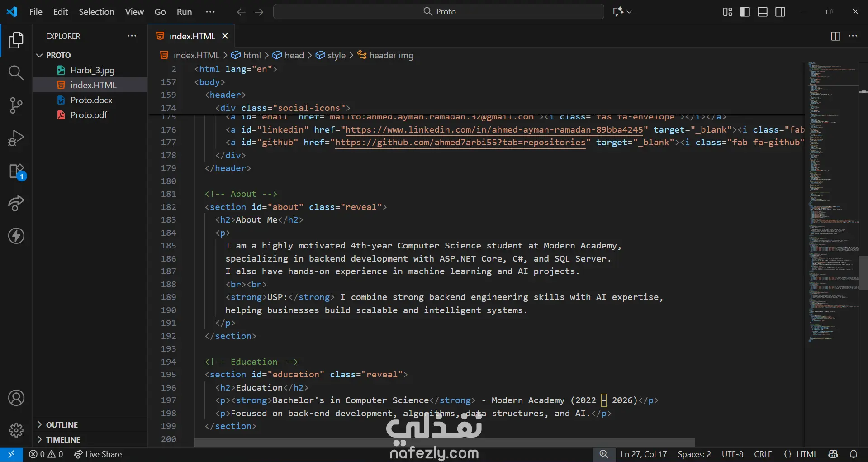
Task: Open the title bar overflow menu ellipsis
Action: click(210, 12)
